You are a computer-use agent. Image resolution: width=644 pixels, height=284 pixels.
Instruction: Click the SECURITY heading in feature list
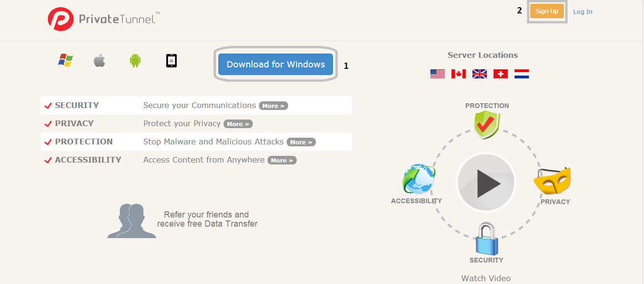77,105
